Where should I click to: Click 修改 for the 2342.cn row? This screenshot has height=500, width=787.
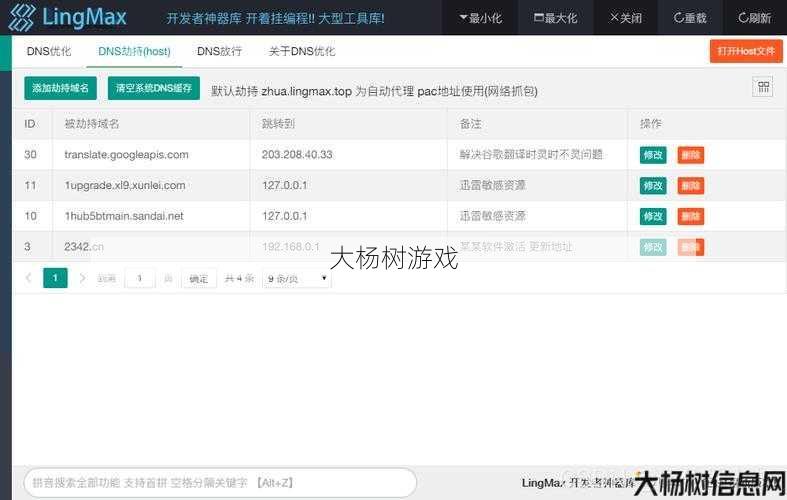coord(653,247)
